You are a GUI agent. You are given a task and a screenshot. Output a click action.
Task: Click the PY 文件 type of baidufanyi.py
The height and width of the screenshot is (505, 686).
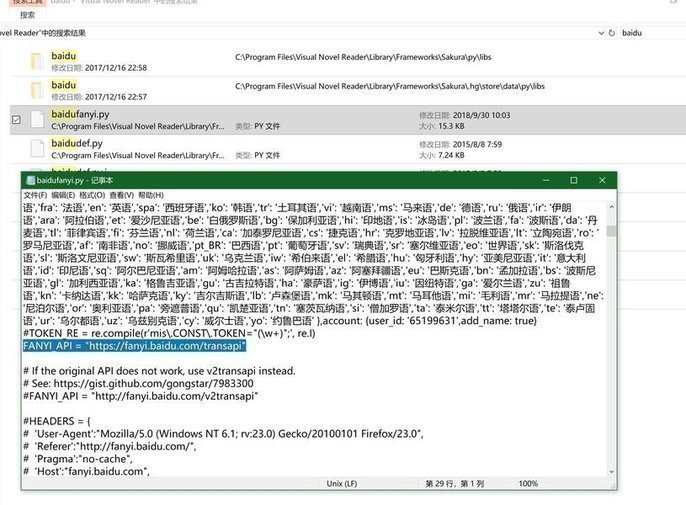coord(267,126)
